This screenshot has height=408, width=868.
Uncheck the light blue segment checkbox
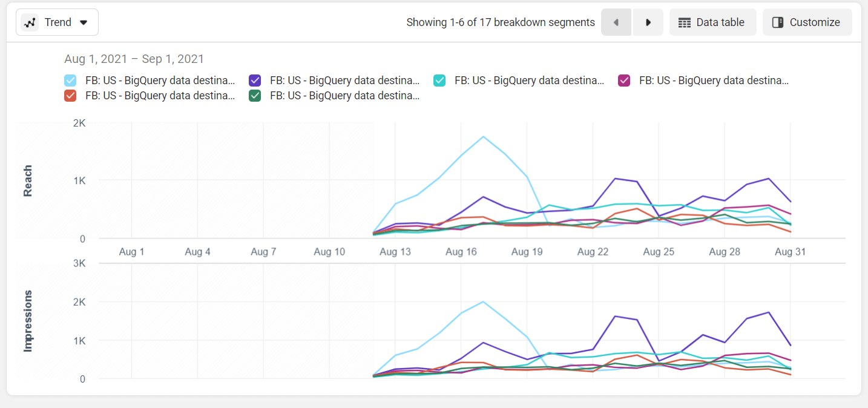pos(70,80)
